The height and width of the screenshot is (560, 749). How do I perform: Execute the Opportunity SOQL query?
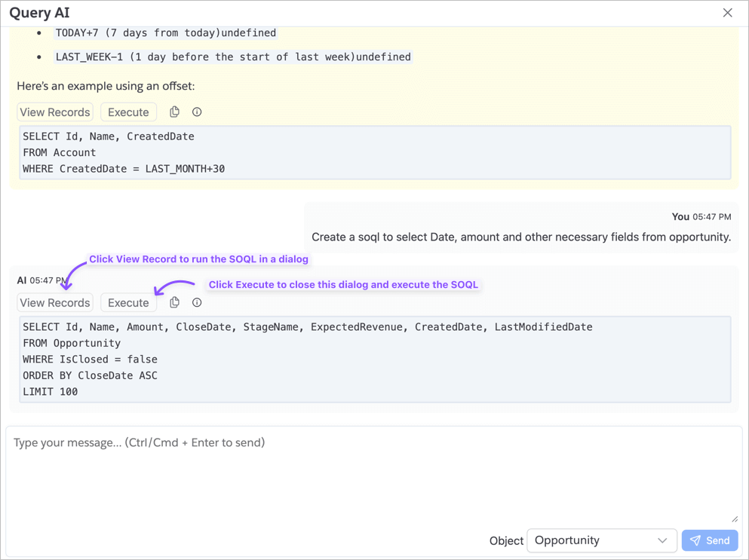pos(128,303)
